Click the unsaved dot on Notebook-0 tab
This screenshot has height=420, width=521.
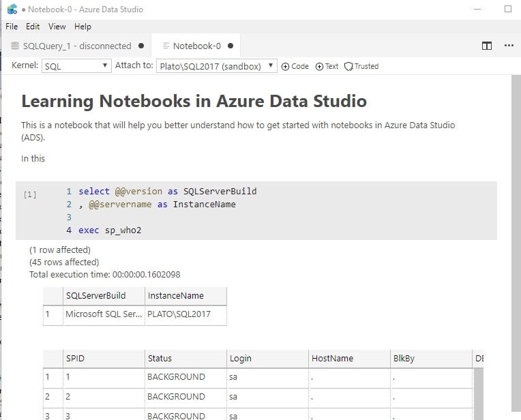coord(230,46)
